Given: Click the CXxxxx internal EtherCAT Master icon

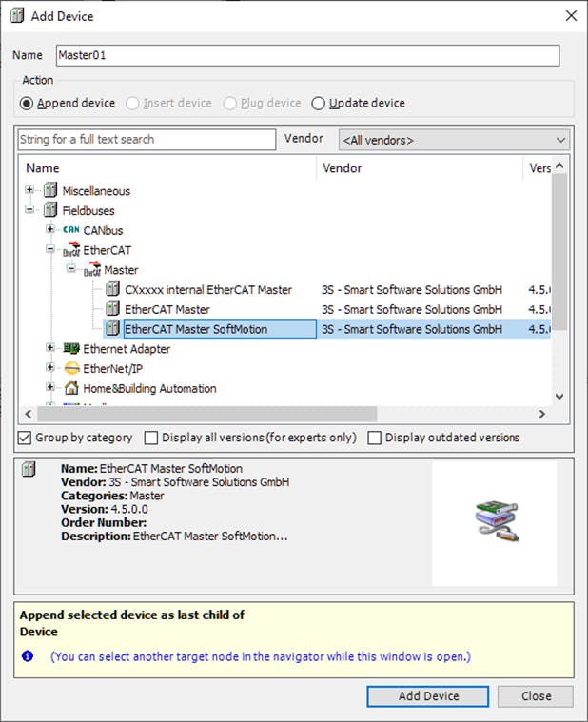Looking at the screenshot, I should point(113,290).
